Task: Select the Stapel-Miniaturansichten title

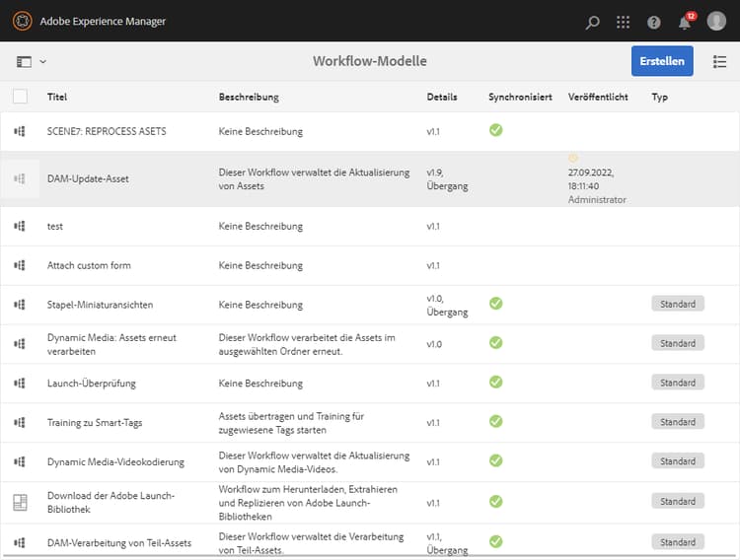Action: (100, 305)
